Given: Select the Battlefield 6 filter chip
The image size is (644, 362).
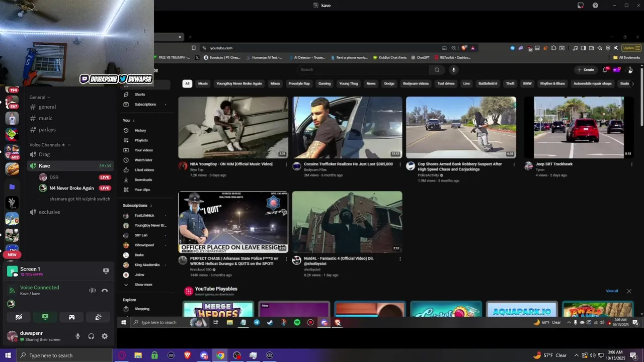Looking at the screenshot, I should tap(488, 83).
